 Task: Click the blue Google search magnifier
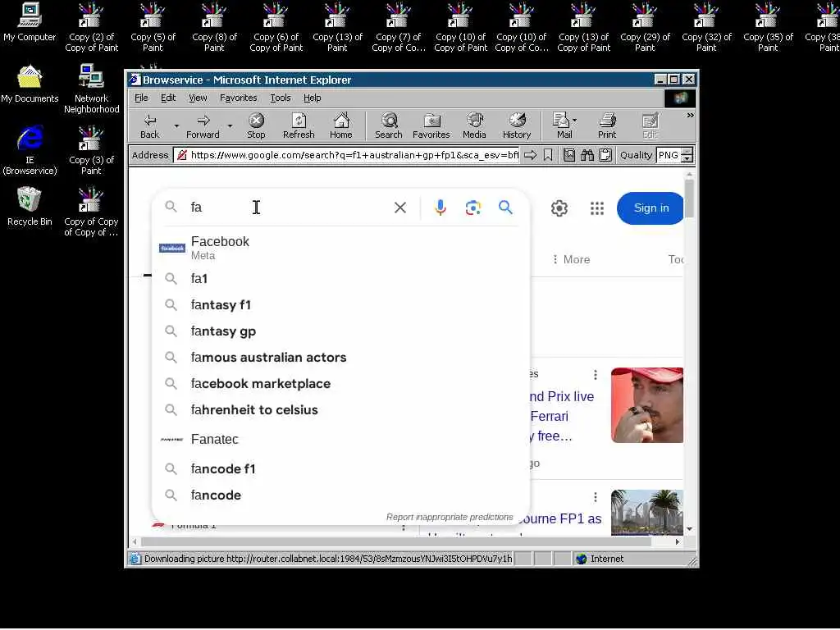tap(505, 208)
